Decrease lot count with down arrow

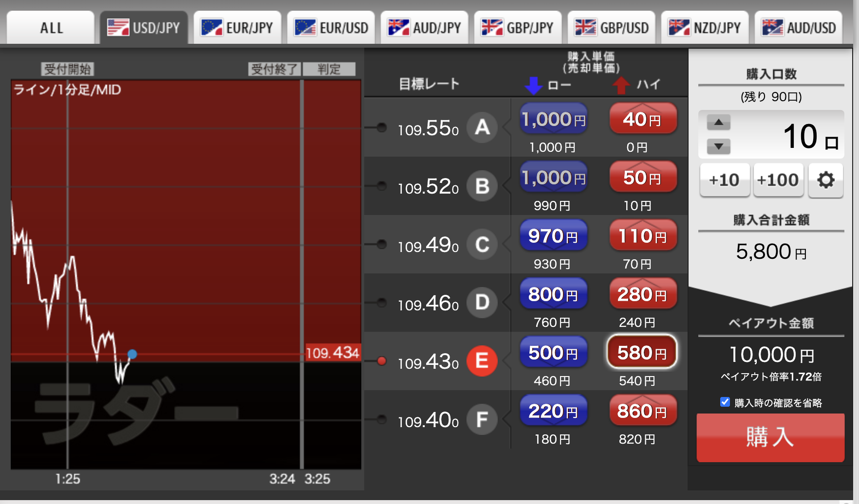(x=718, y=146)
